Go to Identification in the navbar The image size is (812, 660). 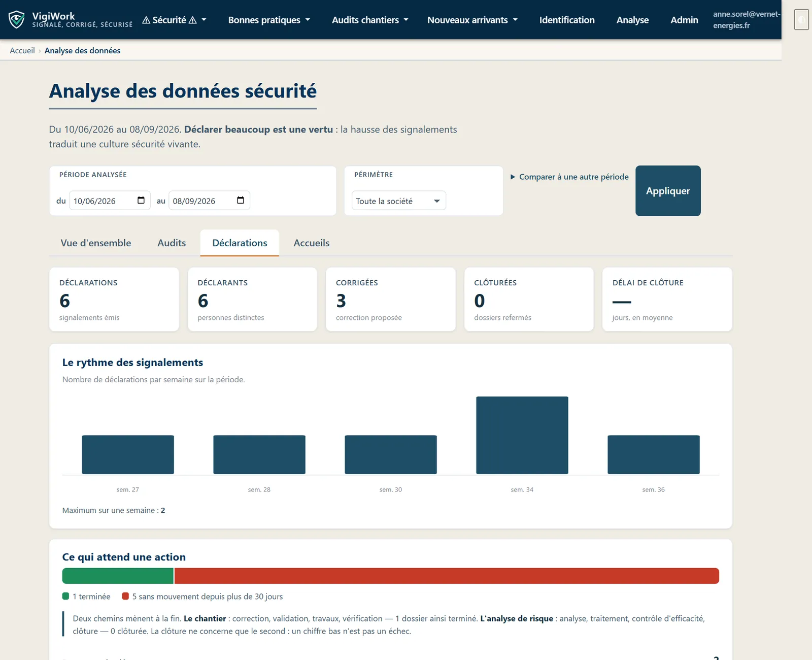567,20
